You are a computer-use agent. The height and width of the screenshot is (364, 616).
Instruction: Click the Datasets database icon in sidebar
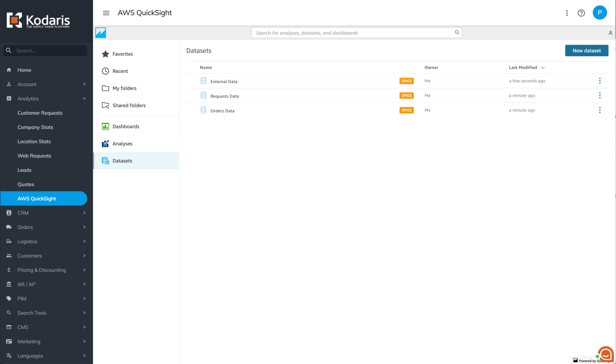tap(105, 161)
